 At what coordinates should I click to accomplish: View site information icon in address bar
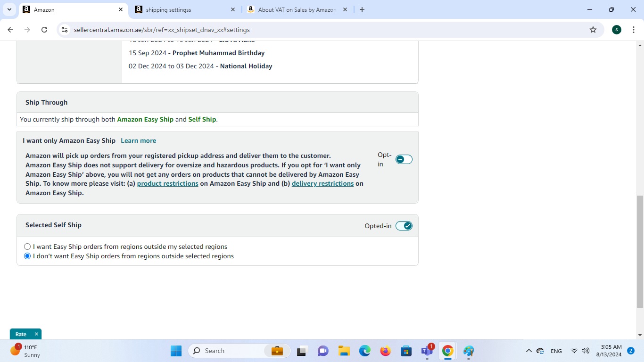click(x=65, y=30)
